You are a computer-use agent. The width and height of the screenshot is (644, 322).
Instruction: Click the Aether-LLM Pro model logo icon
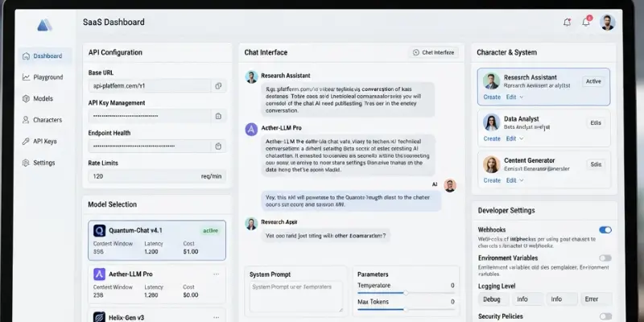(x=99, y=274)
